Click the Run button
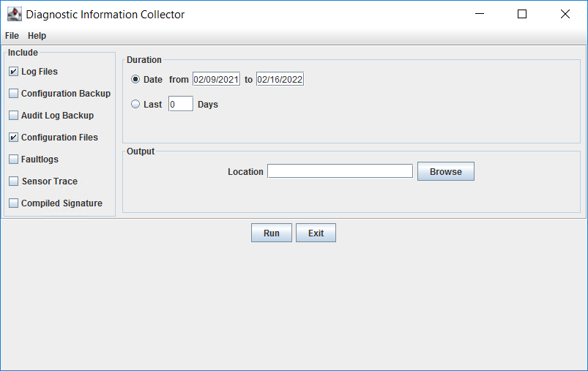The height and width of the screenshot is (371, 588). pos(272,233)
